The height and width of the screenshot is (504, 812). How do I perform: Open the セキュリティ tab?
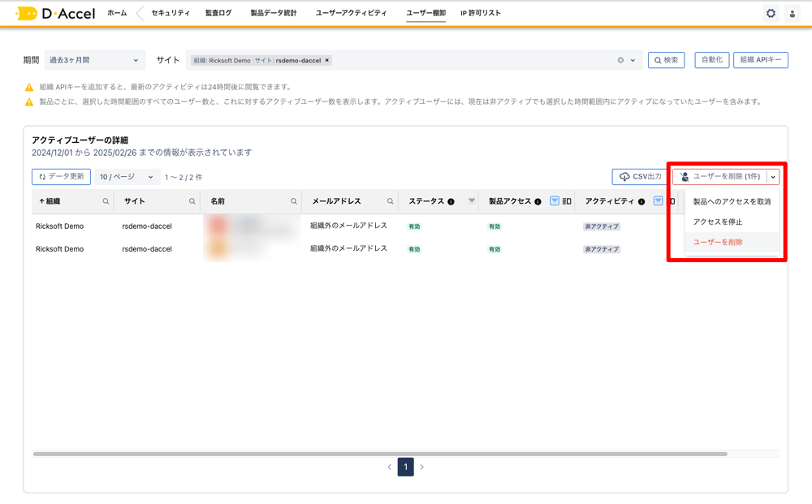(x=171, y=13)
